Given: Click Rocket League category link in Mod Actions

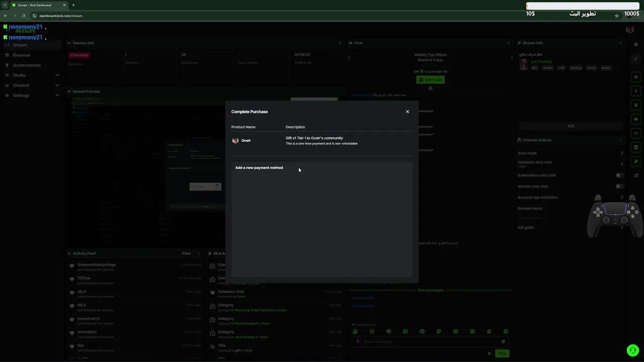Looking at the screenshot, I should coord(246,324).
